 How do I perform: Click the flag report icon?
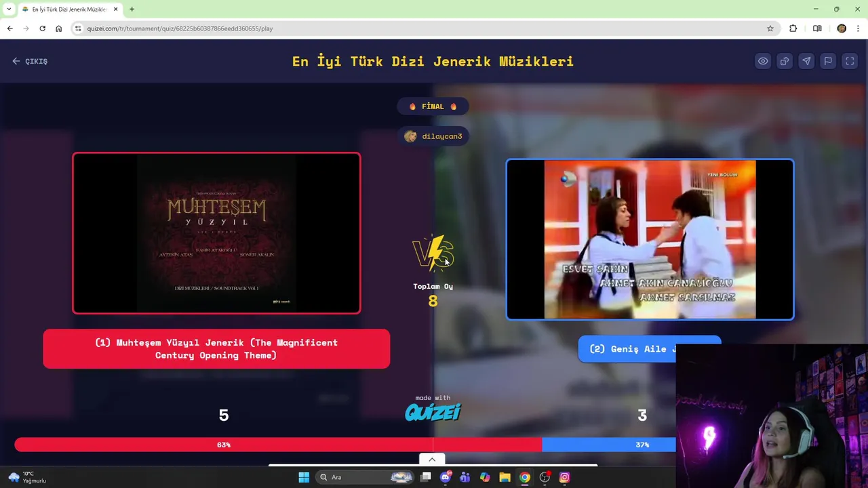828,61
